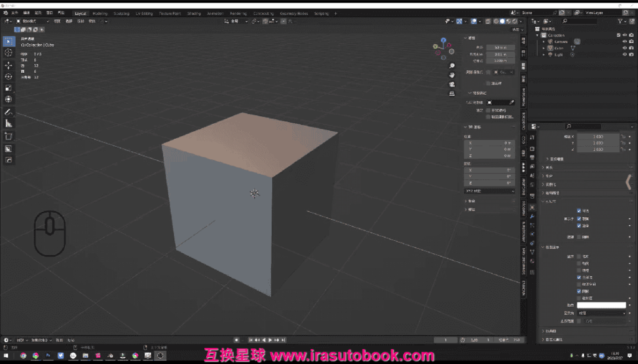Switch to the Sculpting workspace tab
Image resolution: width=638 pixels, height=364 pixels.
point(121,14)
